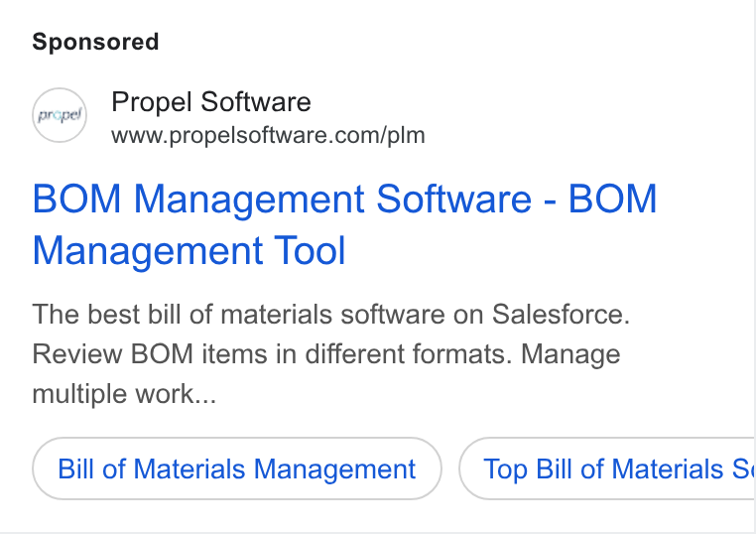Click the "propel" wordmark inside the logo
Viewport: 756px width, 534px height.
60,116
